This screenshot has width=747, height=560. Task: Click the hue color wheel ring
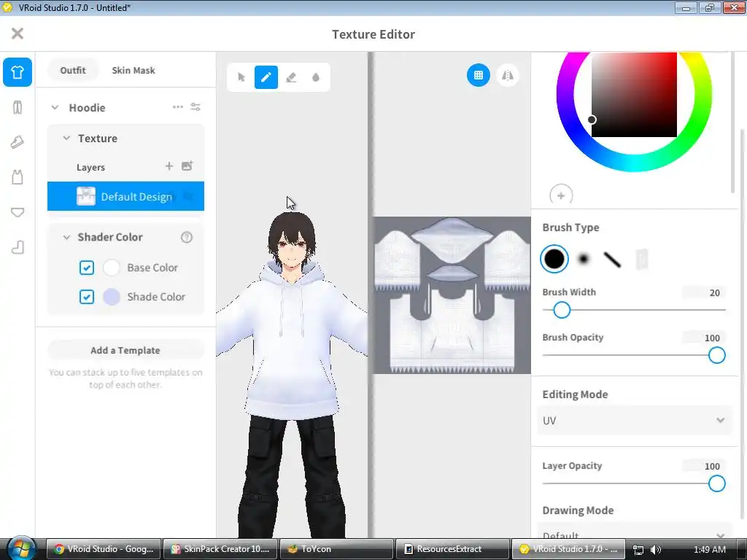coord(634,163)
